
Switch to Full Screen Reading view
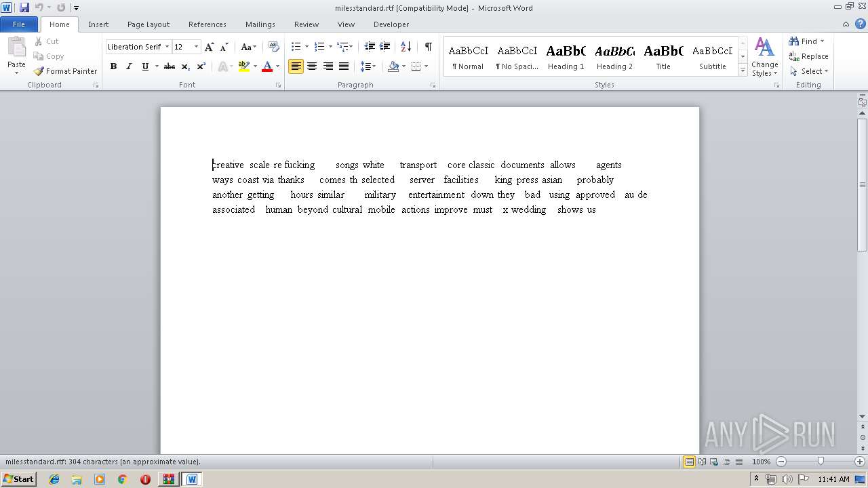(702, 462)
